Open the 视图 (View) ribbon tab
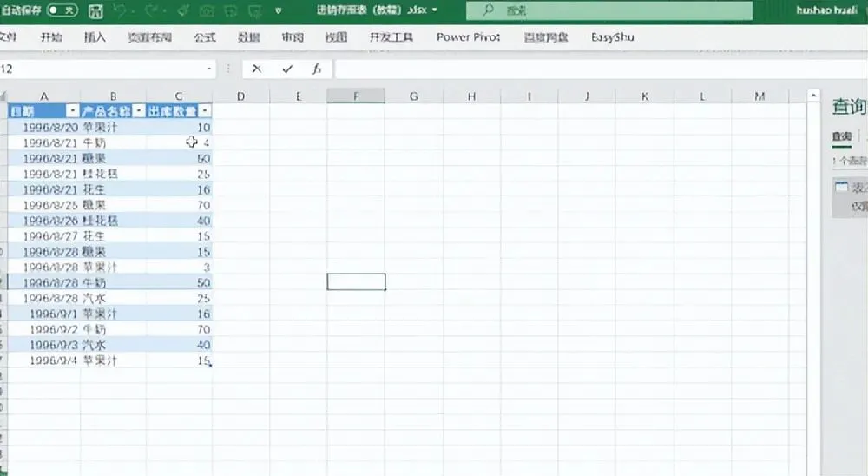 (x=336, y=37)
